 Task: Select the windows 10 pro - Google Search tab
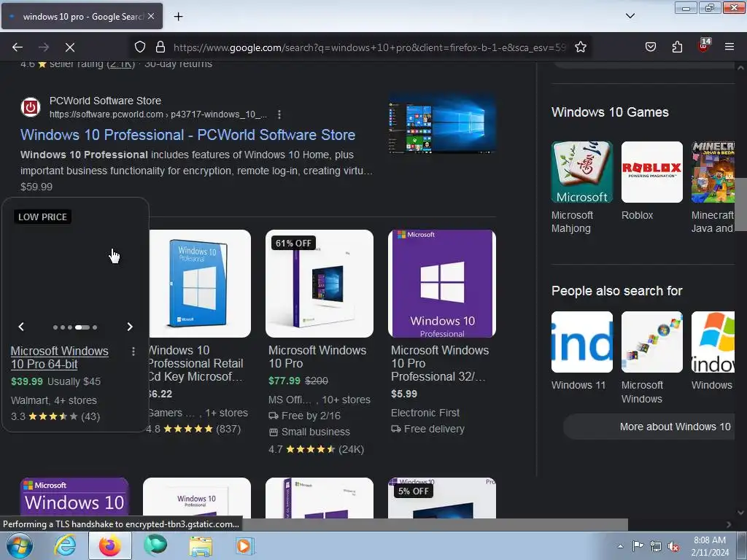coord(82,17)
